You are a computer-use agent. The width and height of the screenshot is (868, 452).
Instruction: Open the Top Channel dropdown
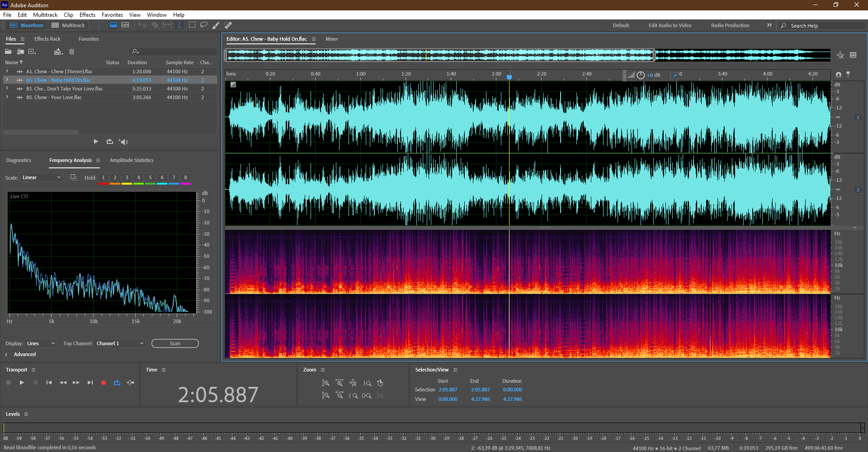(x=120, y=343)
